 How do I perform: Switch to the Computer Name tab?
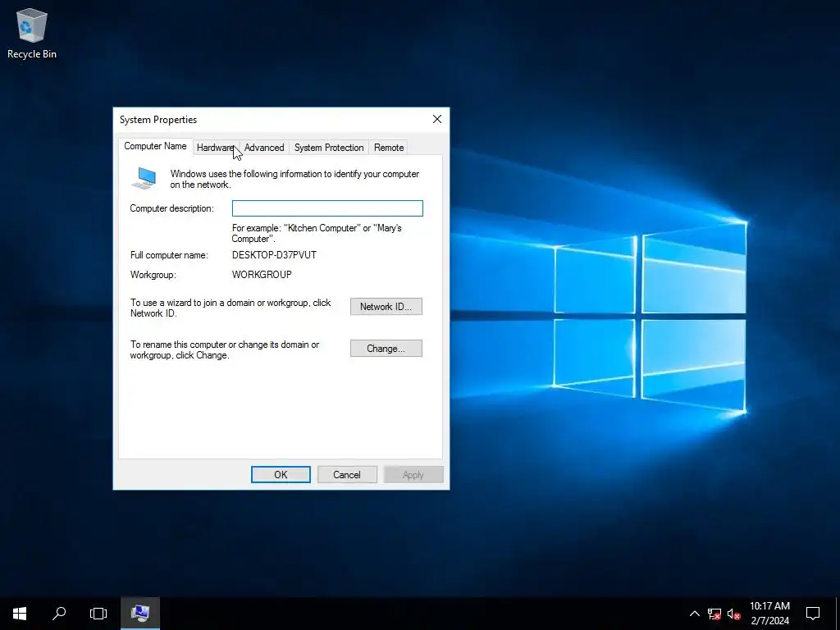155,146
